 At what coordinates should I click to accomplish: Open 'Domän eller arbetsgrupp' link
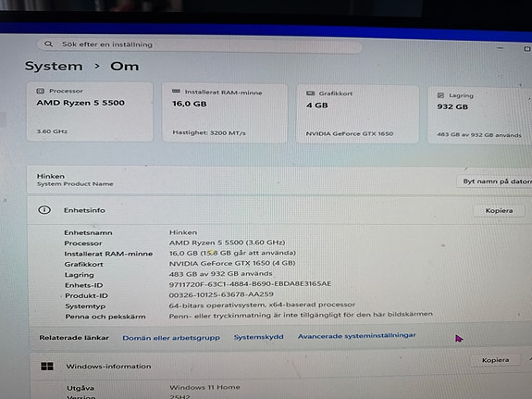pos(171,338)
